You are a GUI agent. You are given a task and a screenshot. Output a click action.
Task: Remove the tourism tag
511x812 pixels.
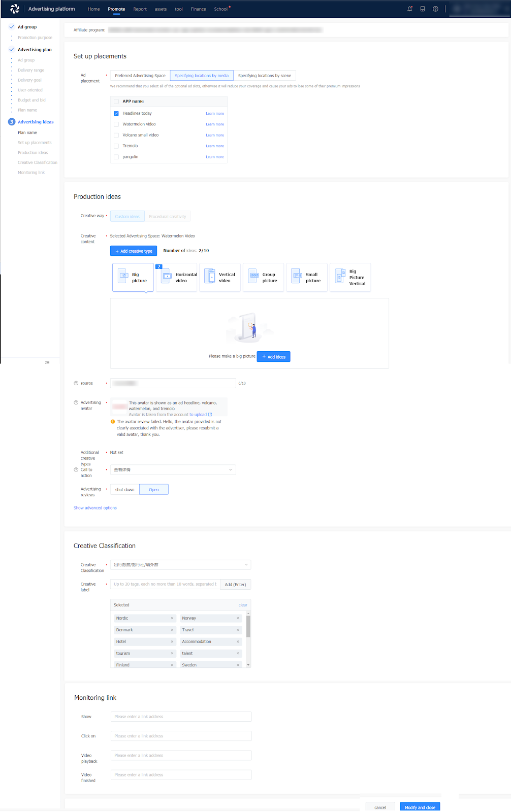click(172, 653)
